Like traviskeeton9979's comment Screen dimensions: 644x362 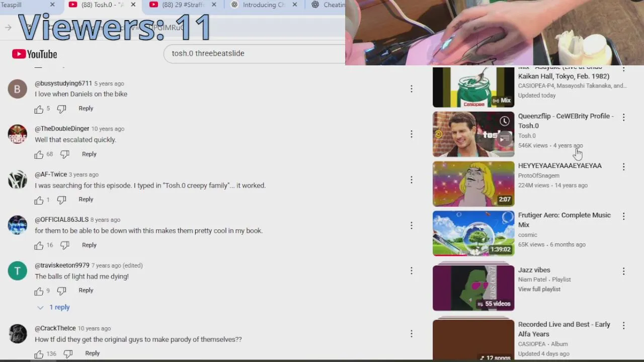[39, 291]
